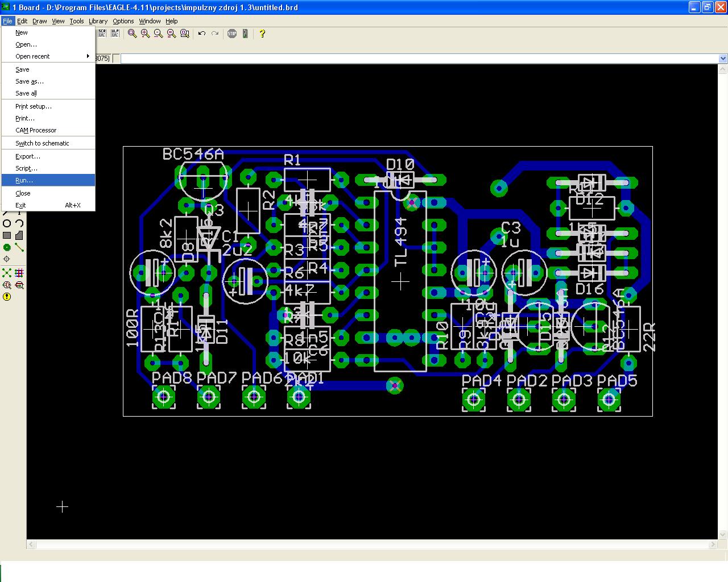Open help via the yellow question mark

coord(262,34)
